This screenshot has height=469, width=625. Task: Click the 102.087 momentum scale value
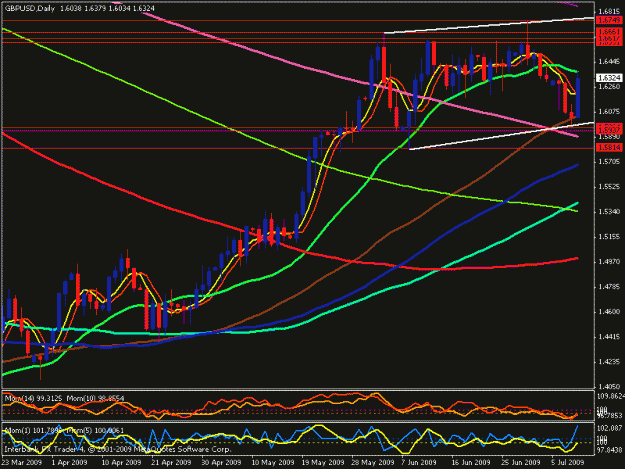click(609, 428)
